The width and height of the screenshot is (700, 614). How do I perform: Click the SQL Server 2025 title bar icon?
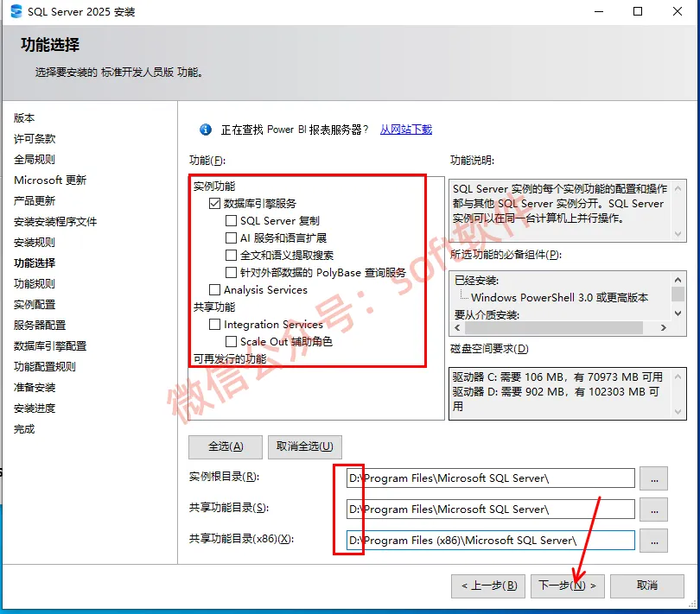click(16, 11)
